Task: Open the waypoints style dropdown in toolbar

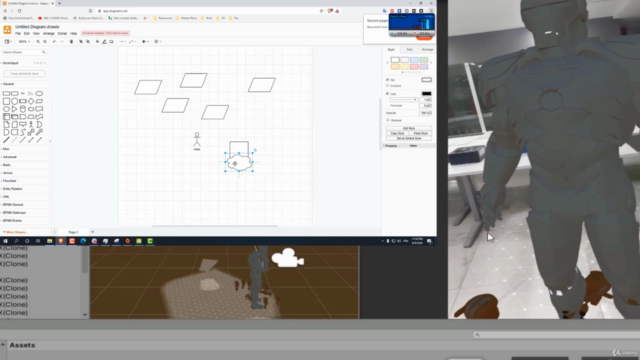Action: [132, 42]
